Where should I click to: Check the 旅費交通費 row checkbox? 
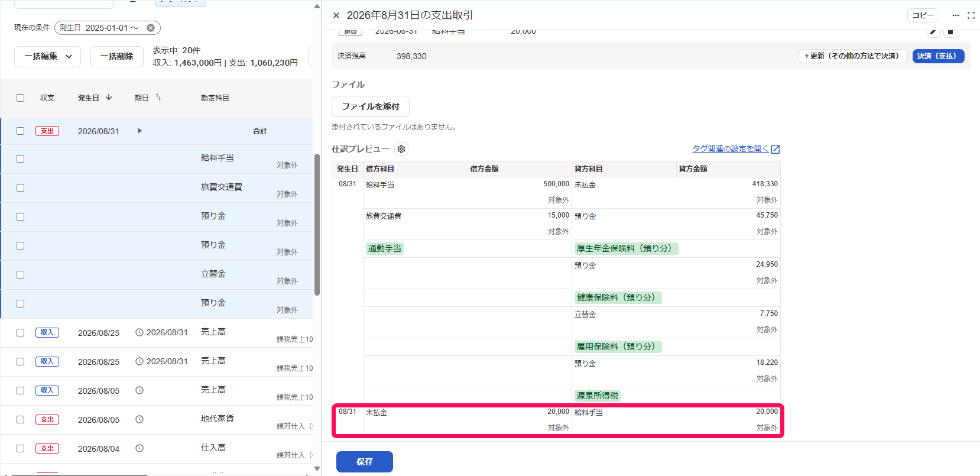coord(21,188)
